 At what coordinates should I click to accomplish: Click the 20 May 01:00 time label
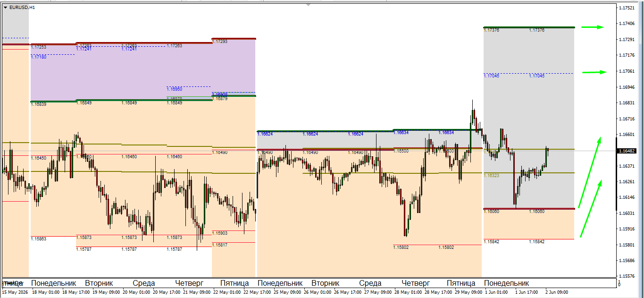click(137, 292)
